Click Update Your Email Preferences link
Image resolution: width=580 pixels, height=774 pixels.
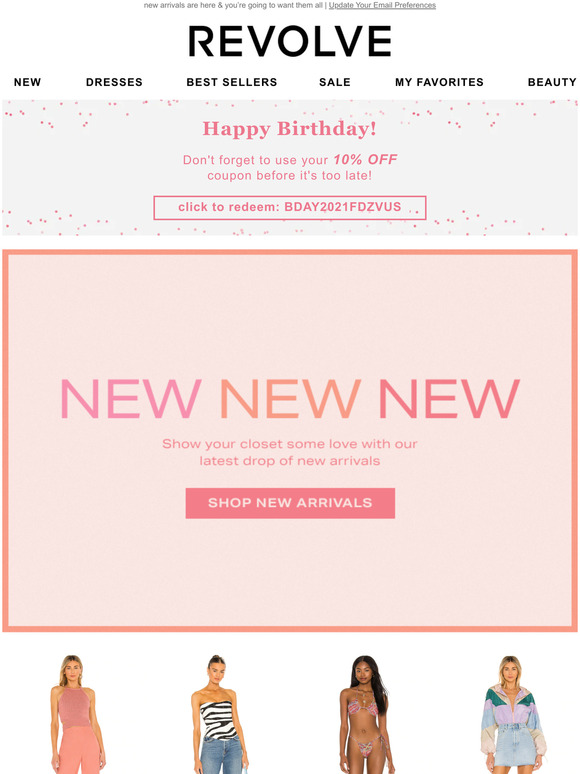382,5
